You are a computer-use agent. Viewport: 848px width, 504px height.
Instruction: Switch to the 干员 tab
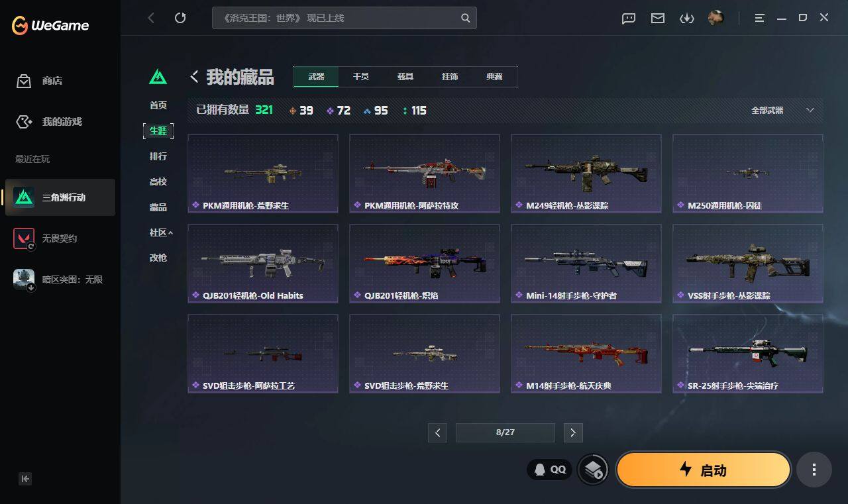[x=361, y=77]
